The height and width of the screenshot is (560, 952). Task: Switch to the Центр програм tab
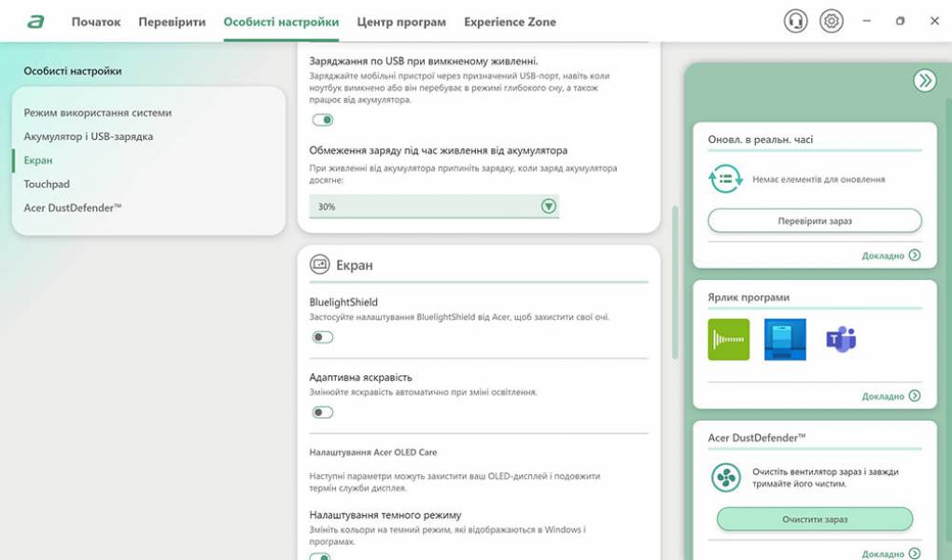click(x=401, y=21)
